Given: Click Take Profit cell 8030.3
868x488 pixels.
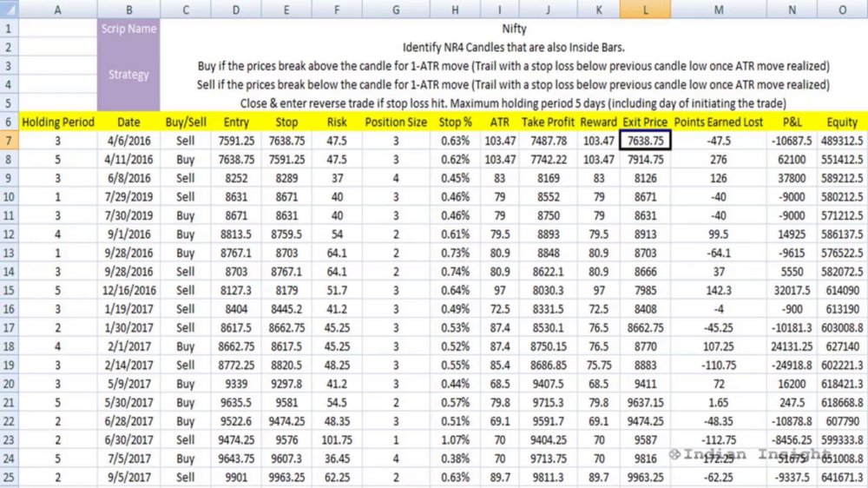Looking at the screenshot, I should point(548,290).
